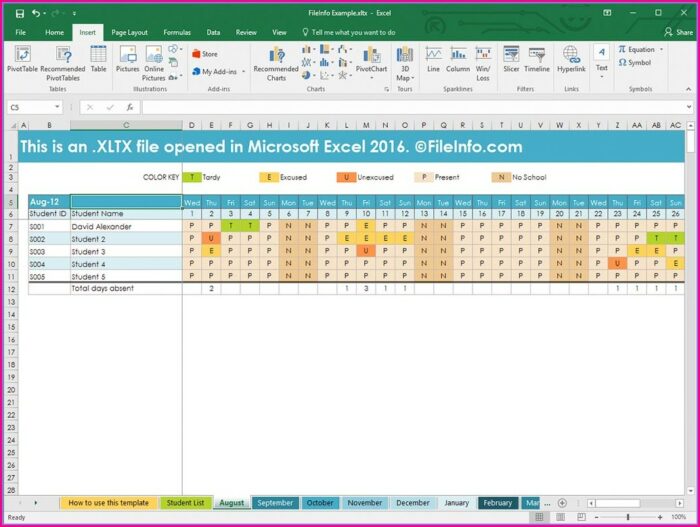
Task: Expand the Name Box dropdown arrow
Action: 57,107
